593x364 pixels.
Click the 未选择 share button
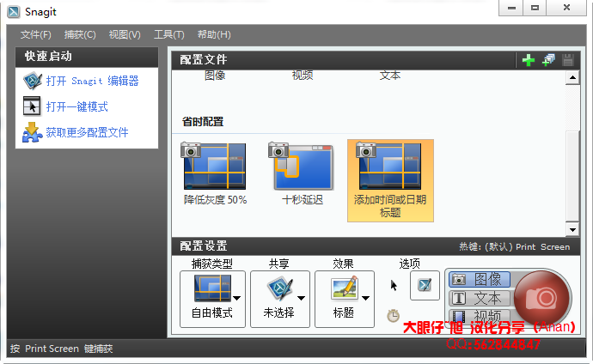(280, 299)
